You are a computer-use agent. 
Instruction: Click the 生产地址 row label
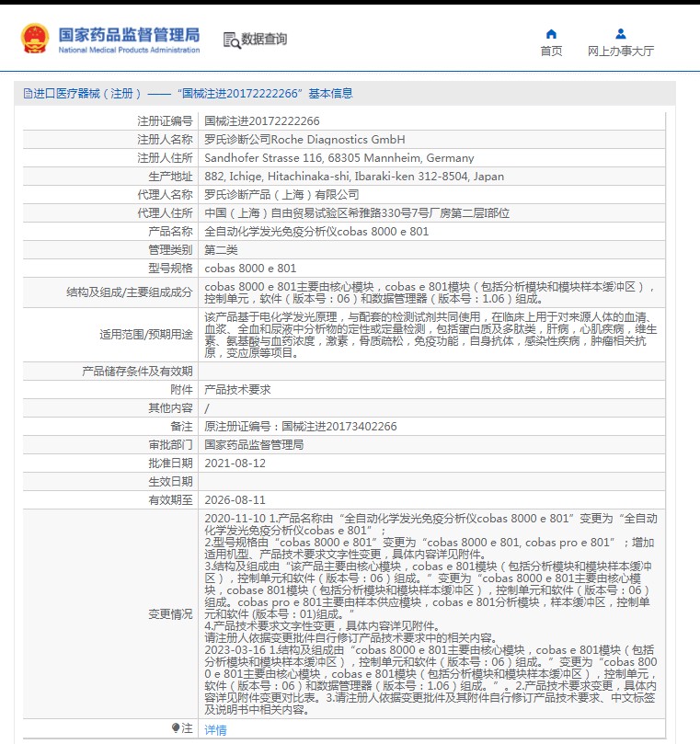tap(170, 177)
